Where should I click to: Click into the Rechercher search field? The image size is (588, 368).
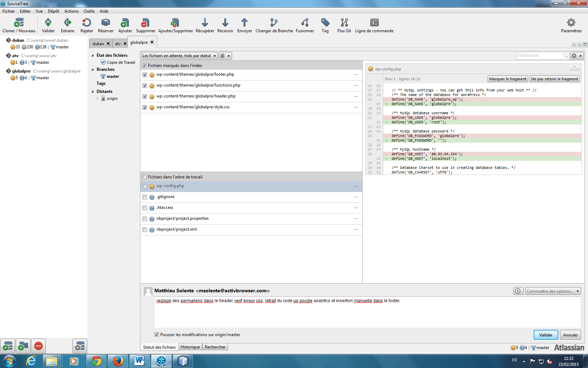[539, 56]
